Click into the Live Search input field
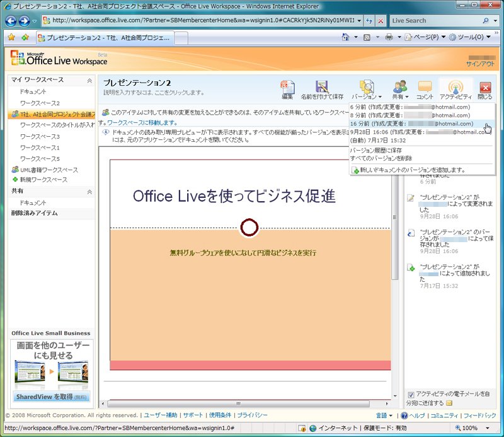This screenshot has height=437, width=504. tap(435, 21)
